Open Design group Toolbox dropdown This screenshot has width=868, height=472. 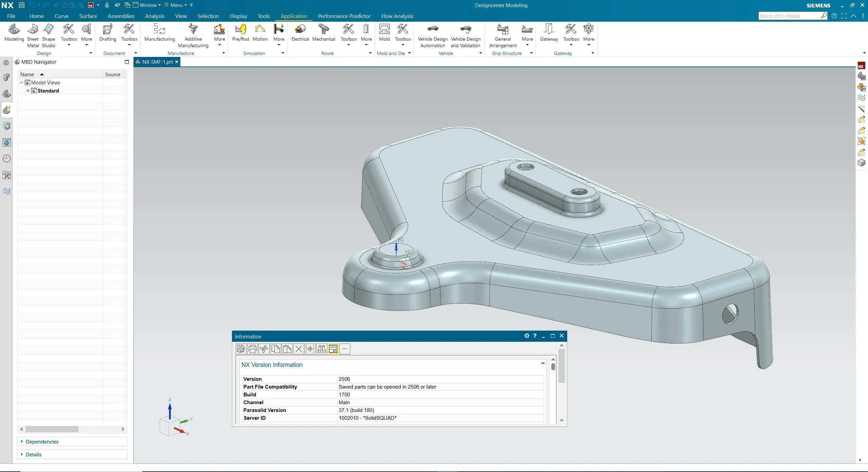tap(69, 35)
